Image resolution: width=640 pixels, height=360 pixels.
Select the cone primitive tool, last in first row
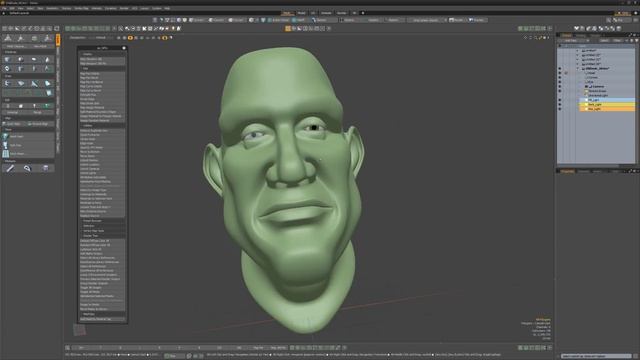47,60
